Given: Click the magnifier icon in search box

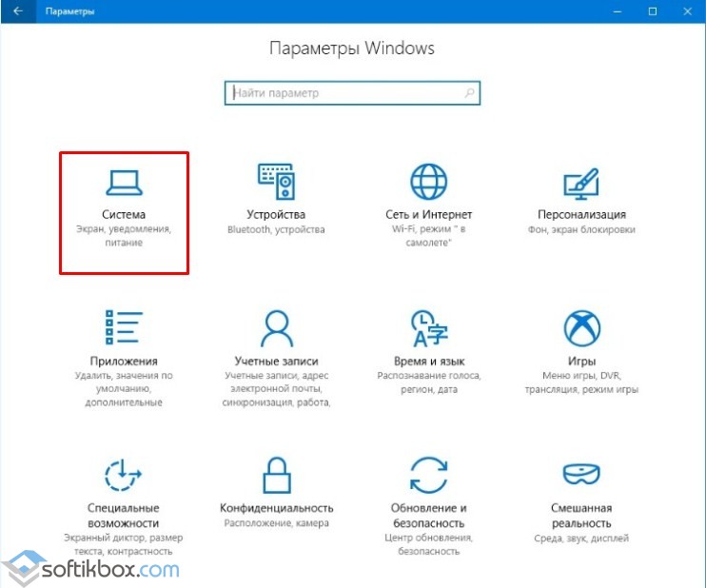Looking at the screenshot, I should pyautogui.click(x=469, y=93).
